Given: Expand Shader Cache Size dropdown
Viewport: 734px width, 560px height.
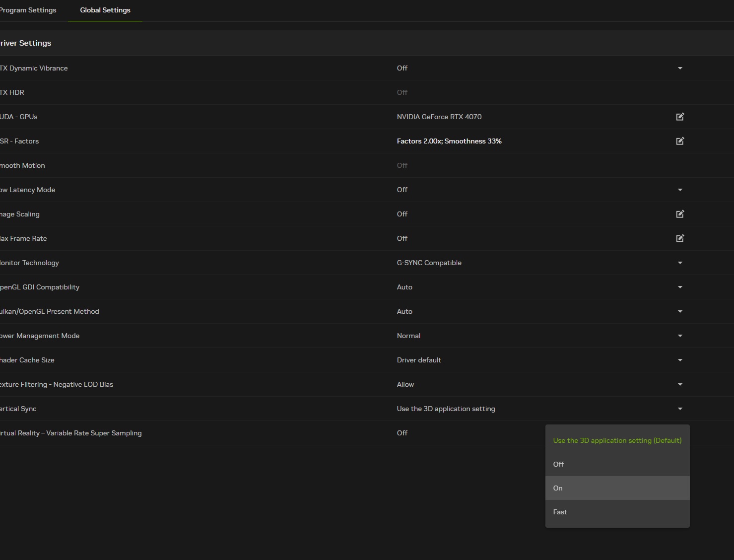Looking at the screenshot, I should [x=680, y=360].
